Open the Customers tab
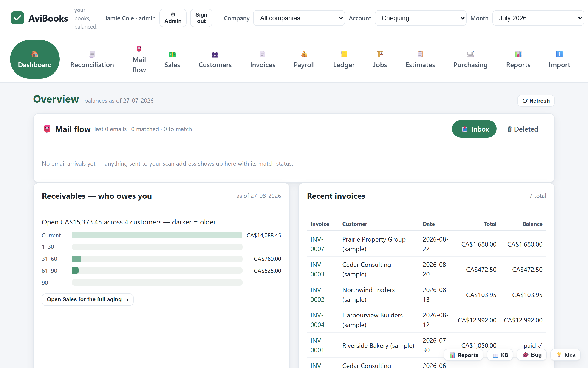 (x=215, y=59)
